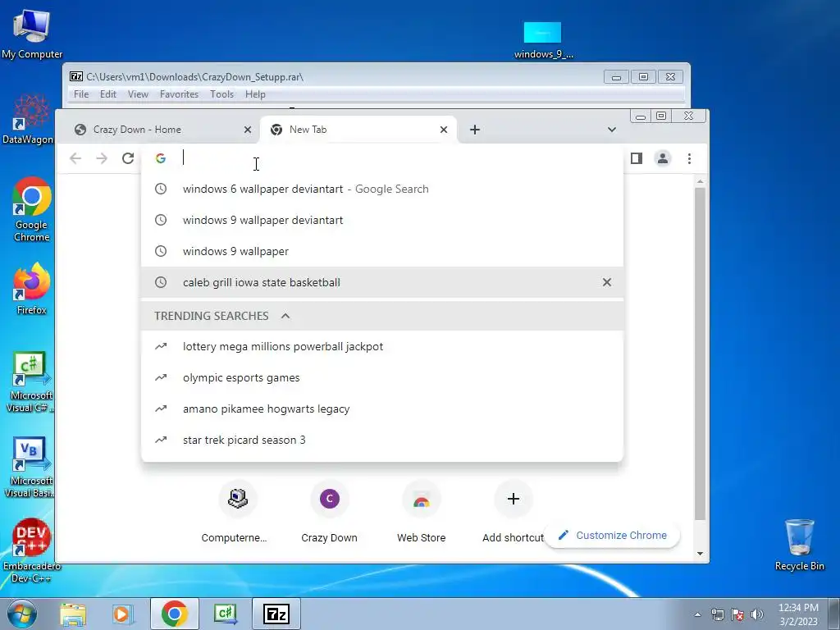The image size is (840, 630).
Task: Open Tools menu in 7-Zip window
Action: pyautogui.click(x=221, y=94)
